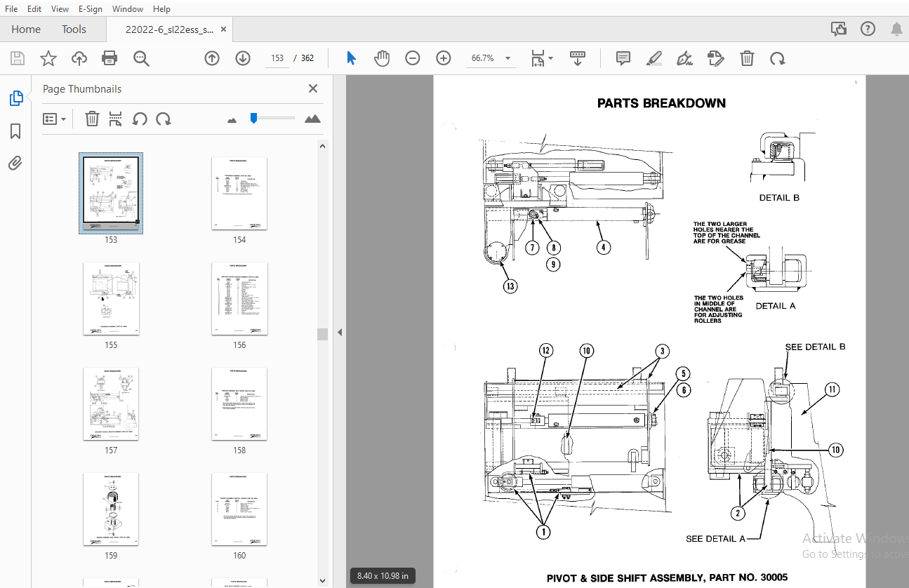Screen dimensions: 909x588
Task: Activate the selection arrow tool
Action: 351,58
